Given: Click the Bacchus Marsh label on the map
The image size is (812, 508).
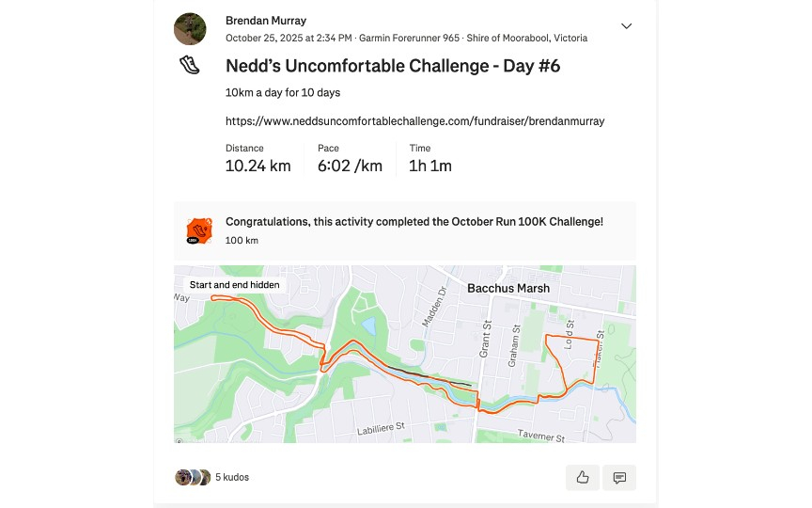Looking at the screenshot, I should (x=507, y=288).
